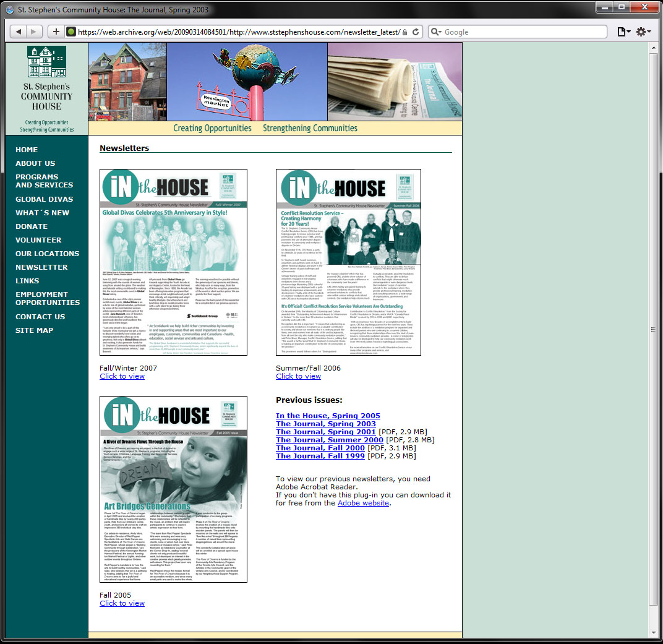Open the Summer/Fall 2006 newsletter cover thumbnail
This screenshot has height=644, width=663.
[x=348, y=262]
